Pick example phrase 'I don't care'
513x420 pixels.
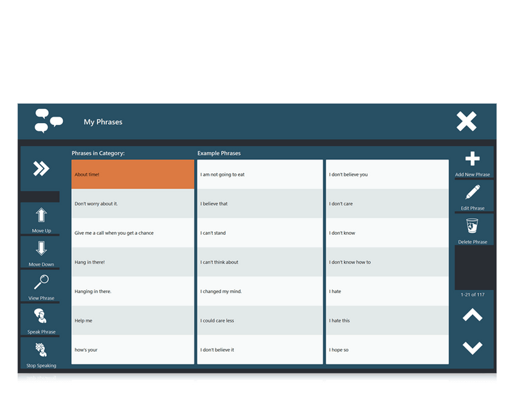click(387, 204)
